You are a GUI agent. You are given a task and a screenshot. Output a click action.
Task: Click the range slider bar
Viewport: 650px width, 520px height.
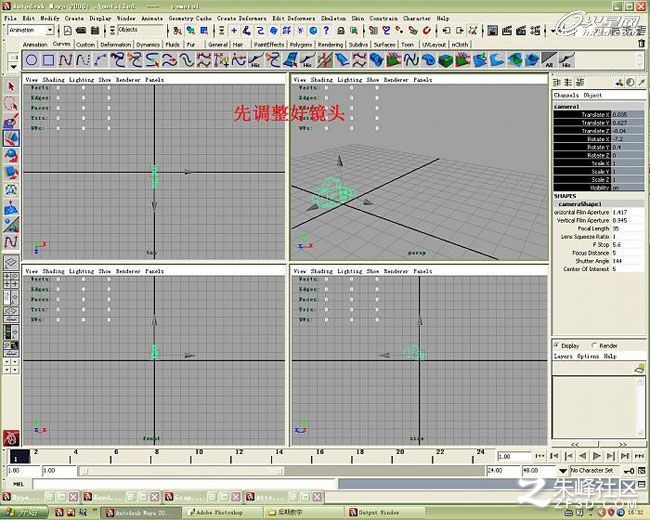[x=182, y=471]
